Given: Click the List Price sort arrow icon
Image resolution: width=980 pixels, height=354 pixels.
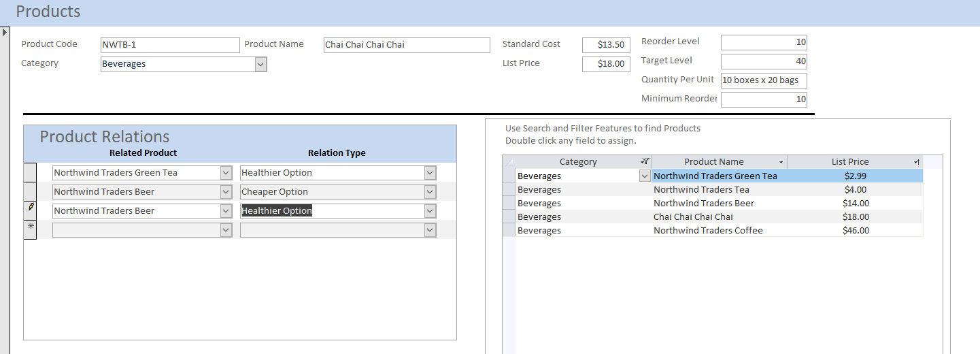Looking at the screenshot, I should [917, 162].
